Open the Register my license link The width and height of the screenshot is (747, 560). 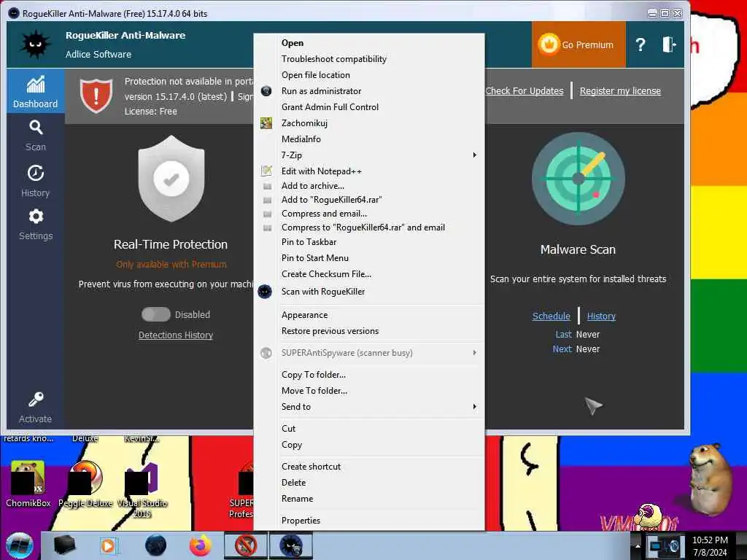(620, 91)
